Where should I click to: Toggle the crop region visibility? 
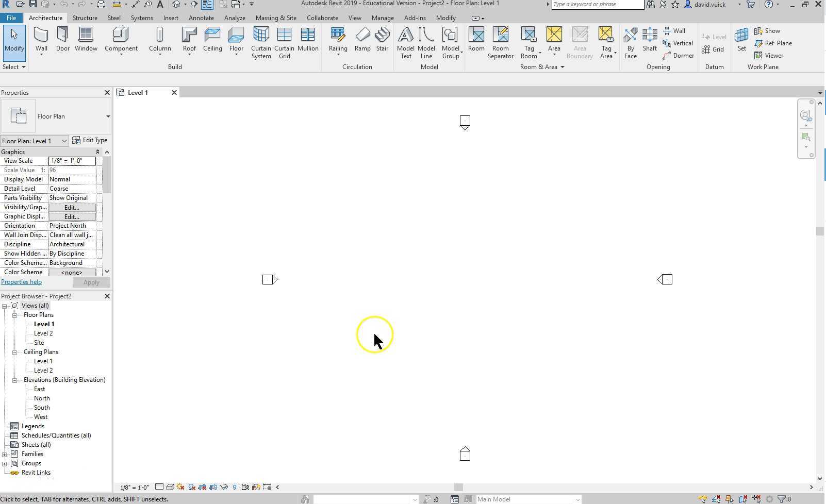point(213,487)
